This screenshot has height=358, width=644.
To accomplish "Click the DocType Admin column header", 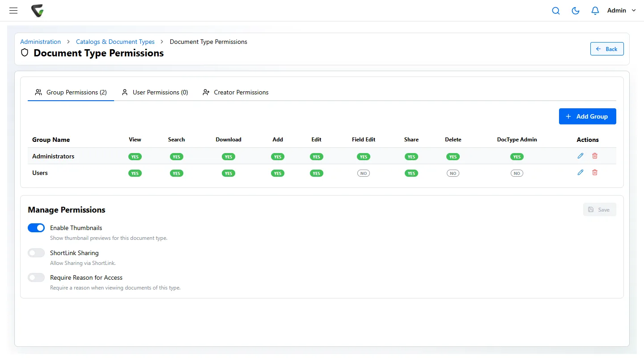I will (517, 140).
